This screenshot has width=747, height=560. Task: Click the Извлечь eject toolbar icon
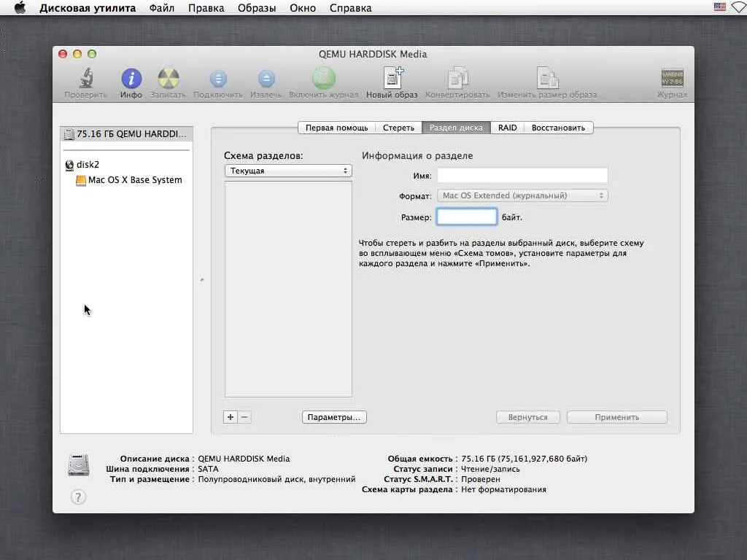266,79
